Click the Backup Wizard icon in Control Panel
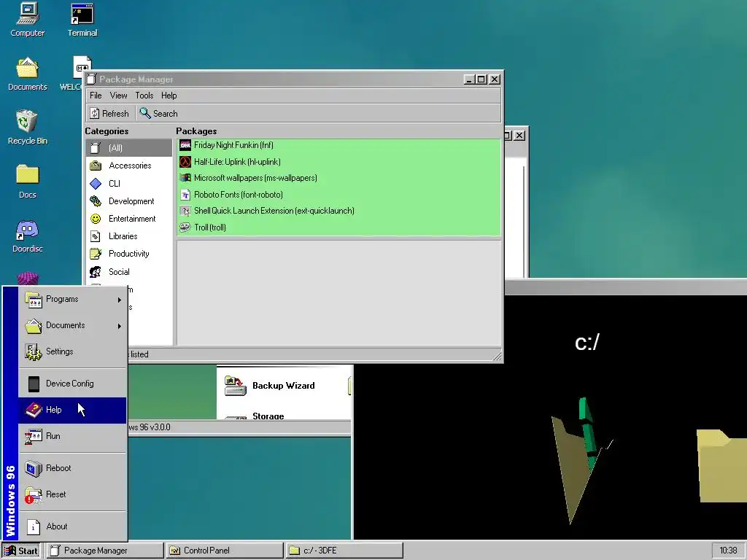 (236, 386)
